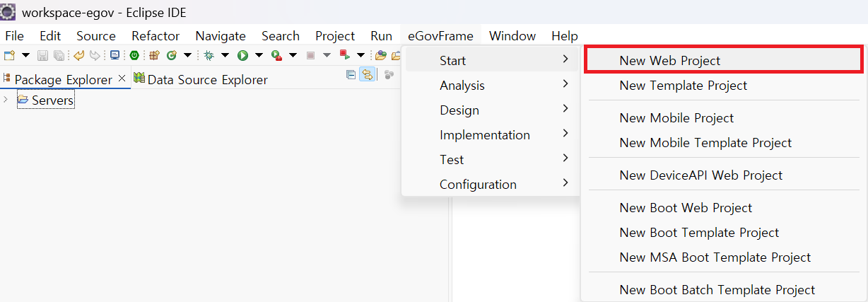Close the Package Explorer tab
The width and height of the screenshot is (868, 302).
(x=122, y=79)
